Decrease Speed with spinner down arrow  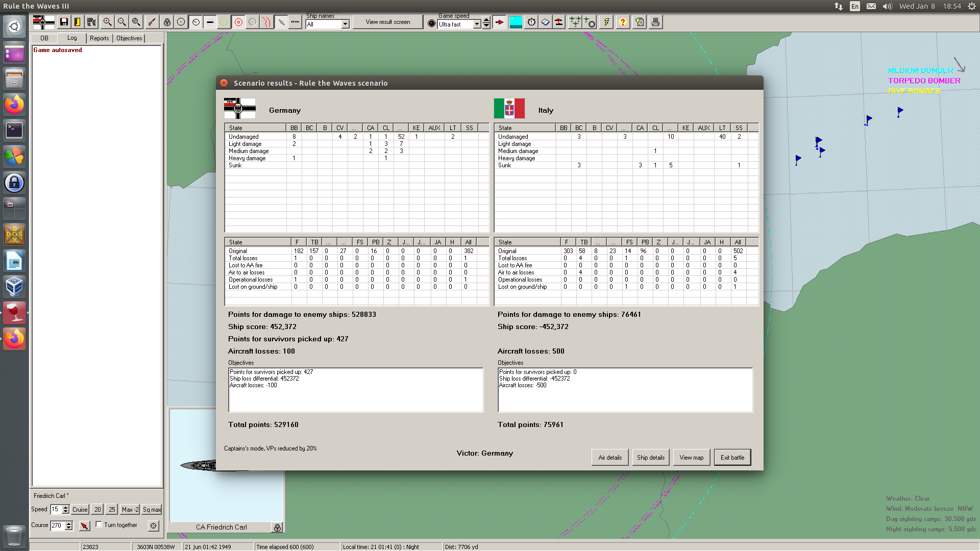(x=65, y=512)
